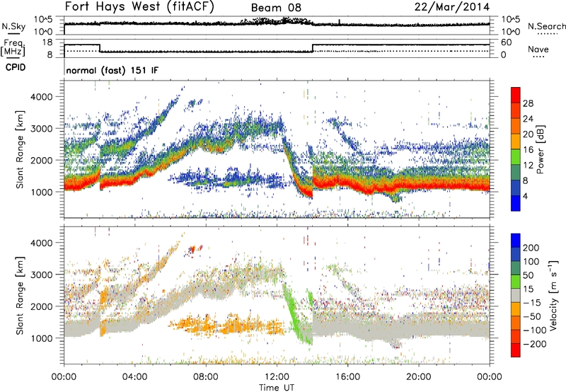
Task: Click the 'Power [dB]' colorbar title
Action: point(541,149)
